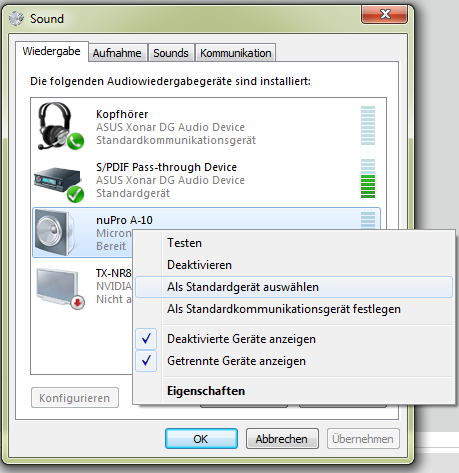
Task: Click the Bereit status under nuPro A-10
Action: (111, 246)
